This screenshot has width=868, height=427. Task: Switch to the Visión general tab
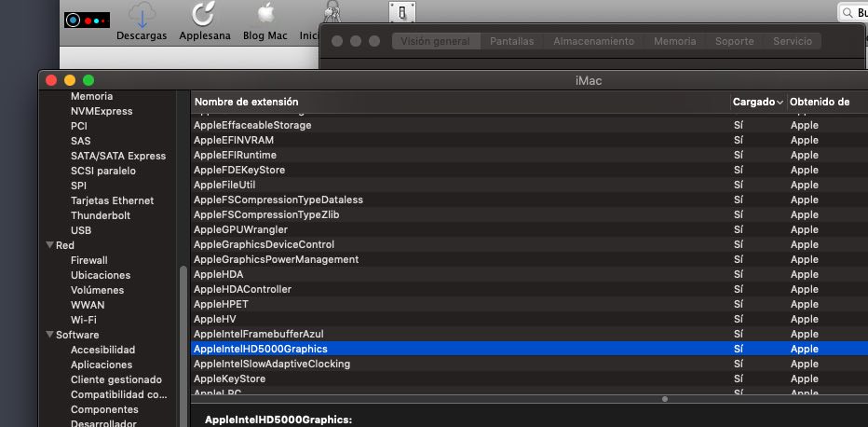pos(436,42)
